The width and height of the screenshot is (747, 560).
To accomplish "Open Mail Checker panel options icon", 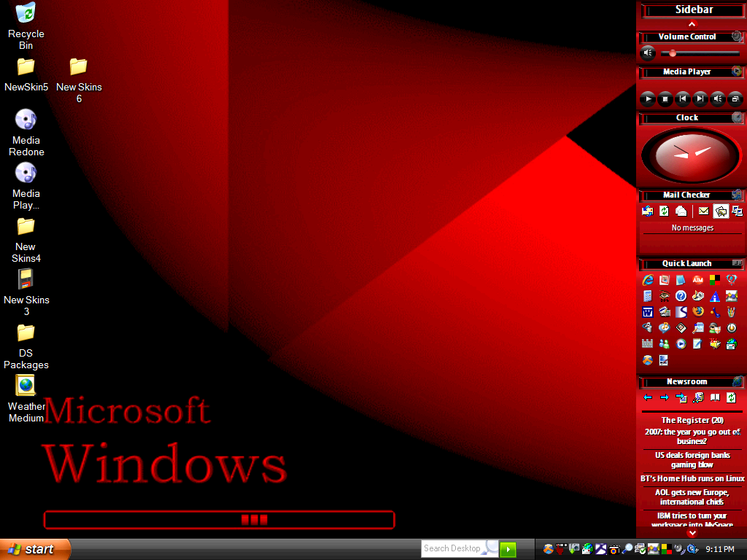I will (737, 194).
